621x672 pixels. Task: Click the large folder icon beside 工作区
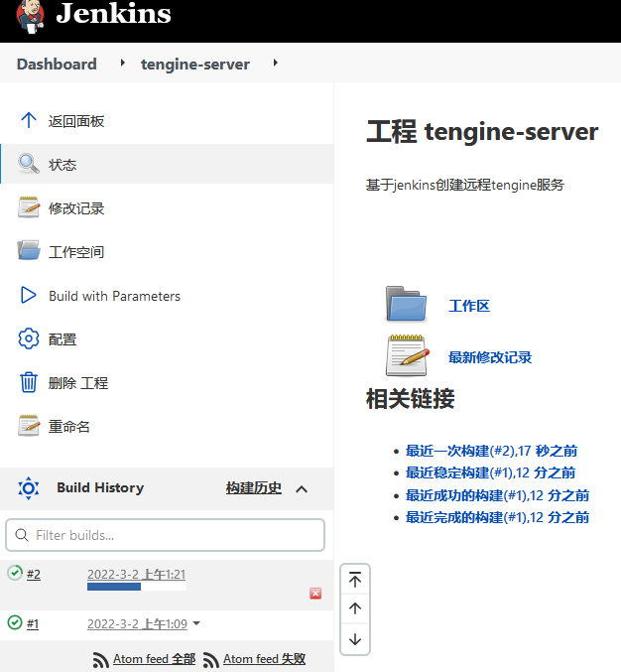point(406,304)
